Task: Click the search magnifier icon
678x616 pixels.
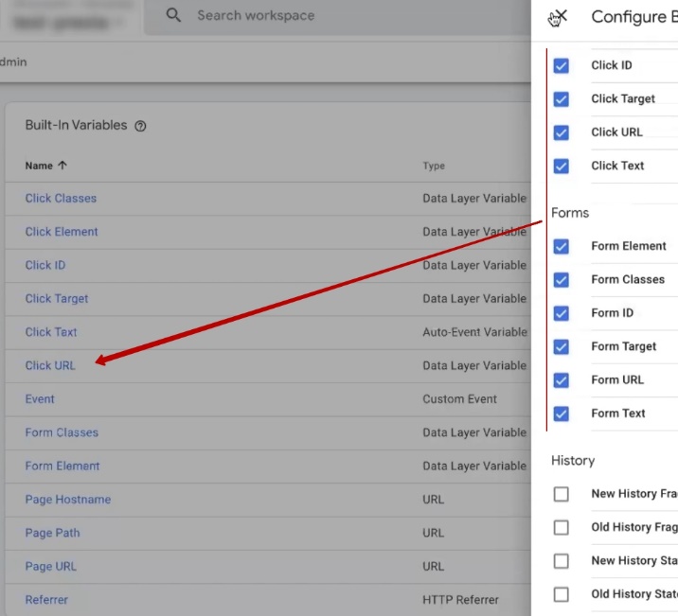Action: (x=173, y=15)
